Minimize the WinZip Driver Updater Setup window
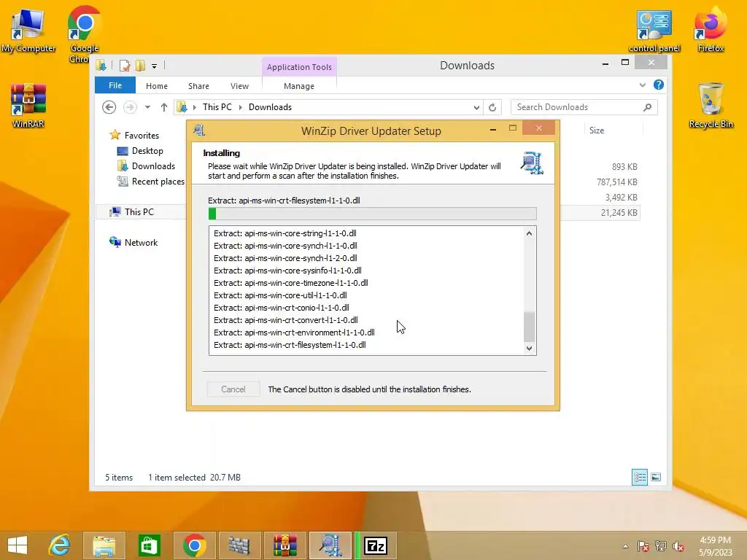The width and height of the screenshot is (747, 560). (x=493, y=128)
